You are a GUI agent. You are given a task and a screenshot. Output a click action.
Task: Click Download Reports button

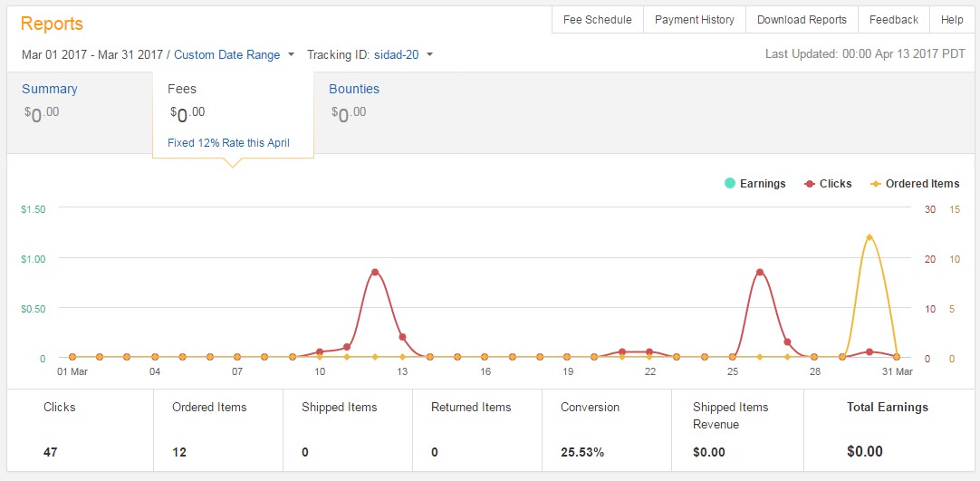802,20
